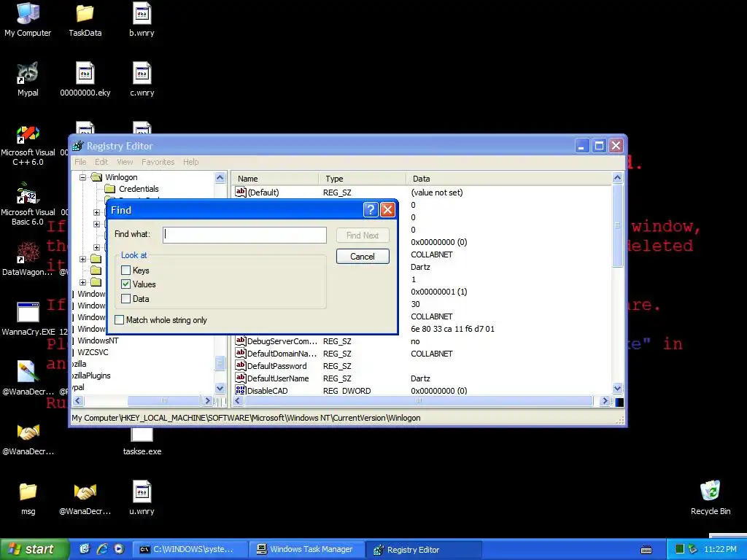The width and height of the screenshot is (747, 560).
Task: Click the Find dialog help question-mark button
Action: 370,210
